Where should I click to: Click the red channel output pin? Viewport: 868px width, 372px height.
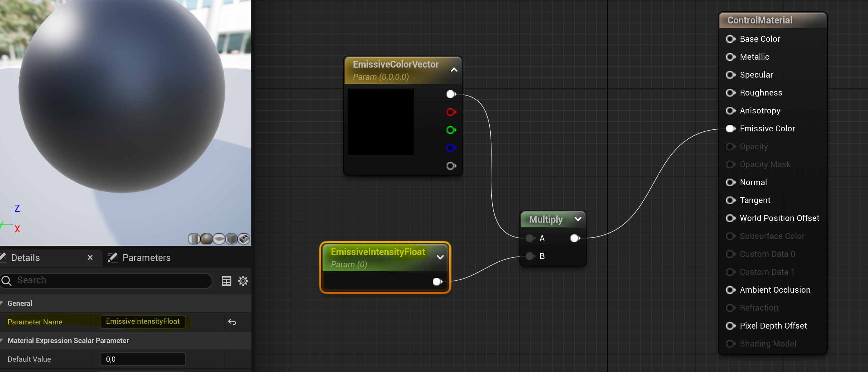(x=451, y=112)
